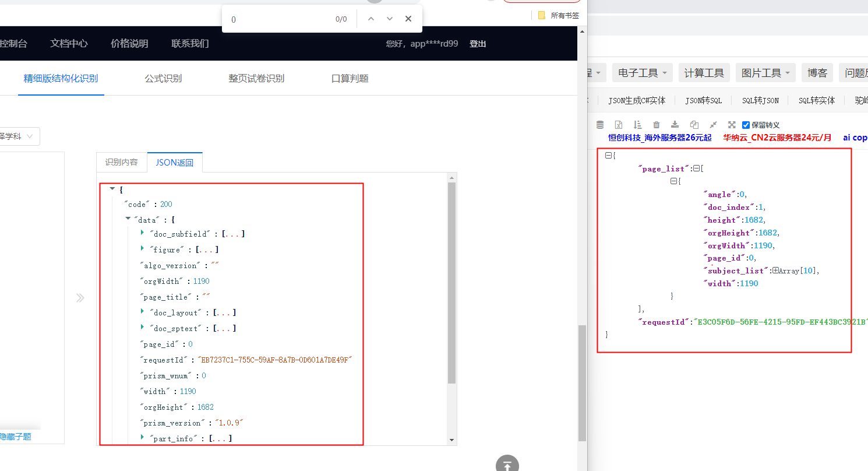This screenshot has width=868, height=471.
Task: Click the JSON panel scrollbar up arrow
Action: coord(452,177)
